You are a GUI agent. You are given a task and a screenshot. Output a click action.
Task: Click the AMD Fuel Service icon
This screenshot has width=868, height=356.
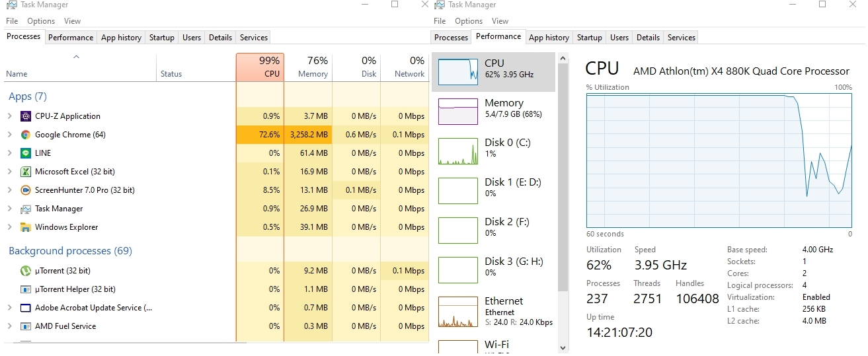tap(26, 326)
